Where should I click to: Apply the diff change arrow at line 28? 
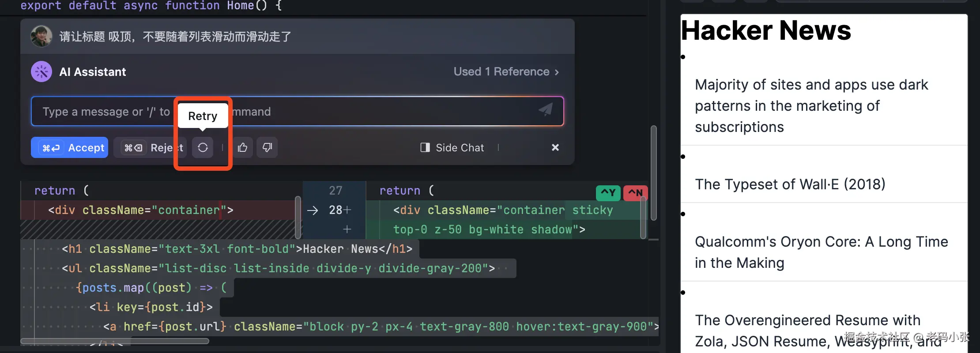pyautogui.click(x=313, y=210)
